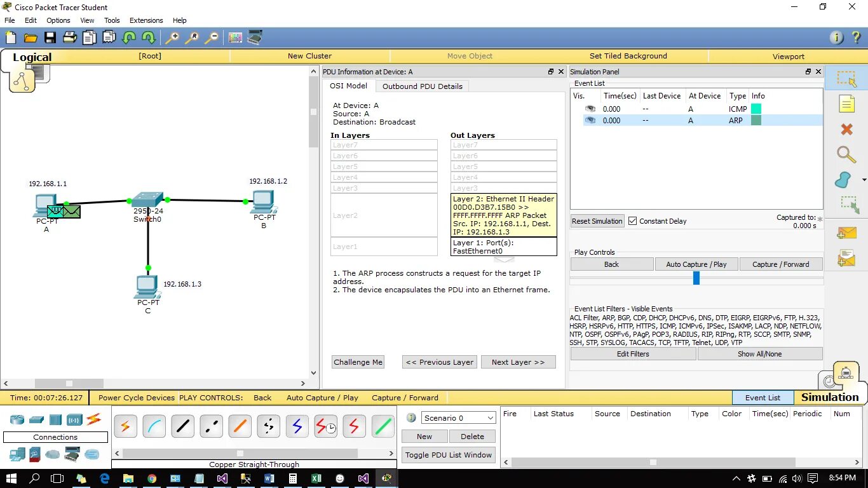The height and width of the screenshot is (488, 868).
Task: Toggle the eye icon for the ARP event
Action: pyautogui.click(x=590, y=120)
